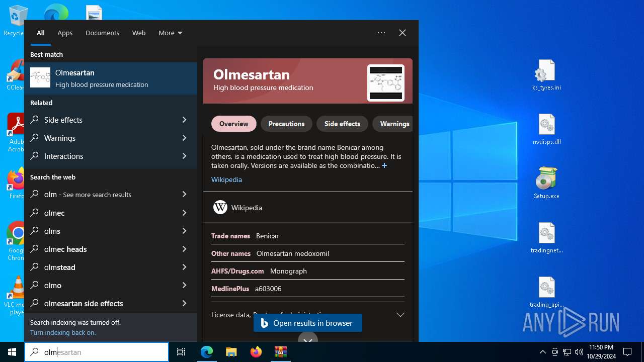Expand the More filter dropdown

click(171, 33)
